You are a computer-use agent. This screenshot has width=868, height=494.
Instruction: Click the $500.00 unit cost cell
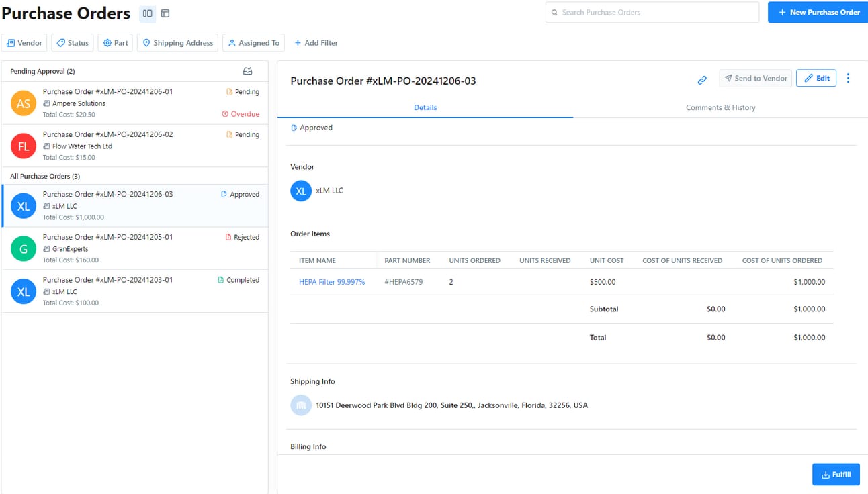point(603,282)
